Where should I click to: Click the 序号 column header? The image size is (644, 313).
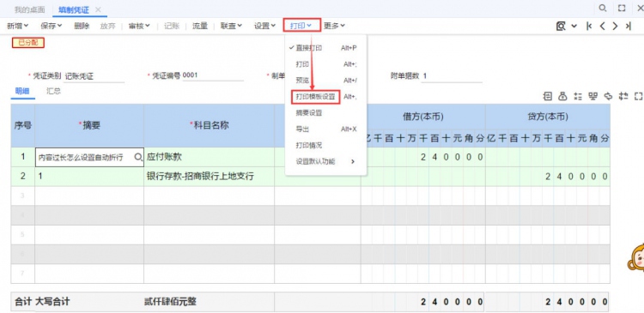coord(23,125)
